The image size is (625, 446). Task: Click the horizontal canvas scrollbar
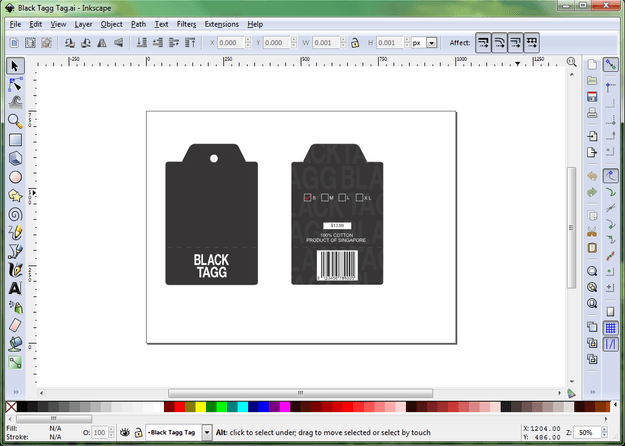[x=300, y=393]
